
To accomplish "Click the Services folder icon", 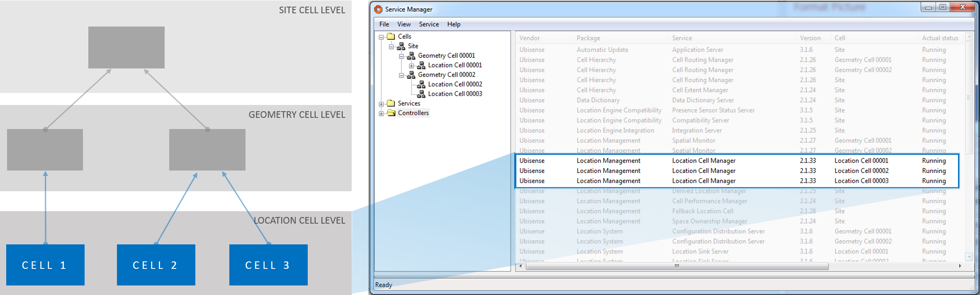I will click(x=391, y=103).
